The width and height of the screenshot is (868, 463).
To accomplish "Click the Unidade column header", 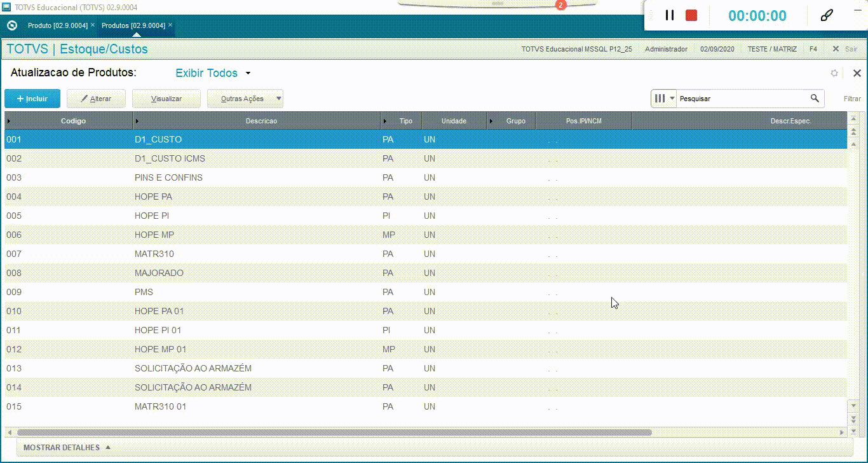I will [x=454, y=121].
